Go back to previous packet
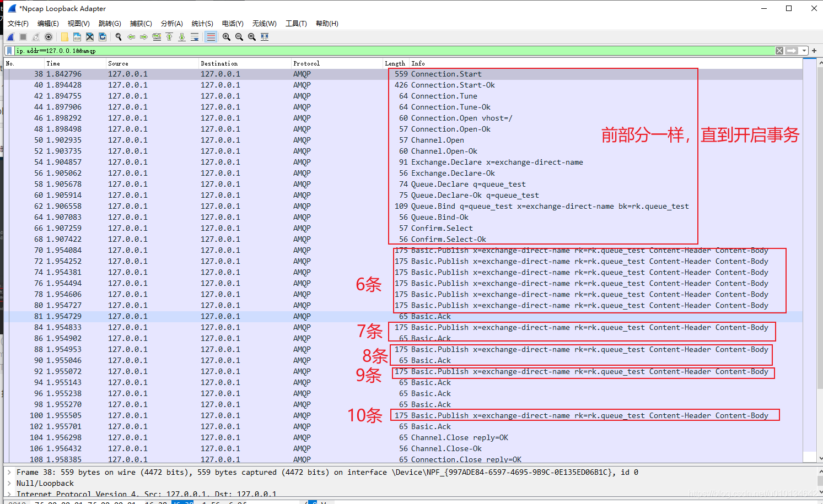 [x=131, y=37]
